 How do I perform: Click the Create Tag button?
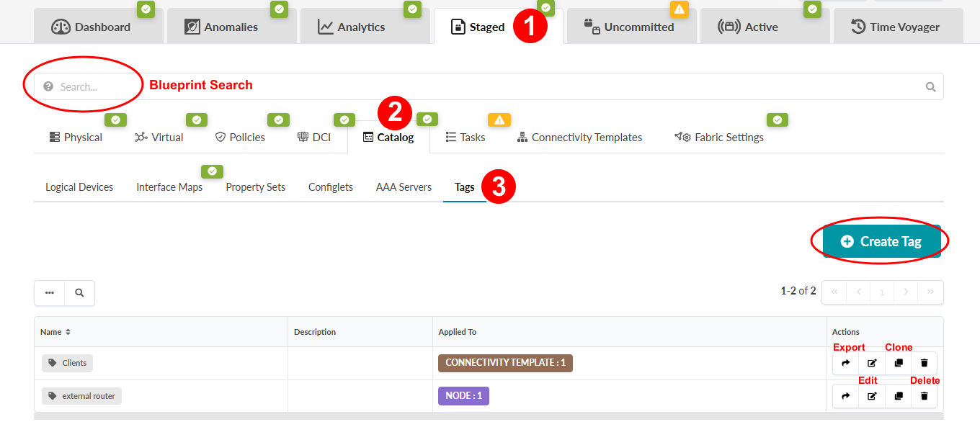(882, 241)
